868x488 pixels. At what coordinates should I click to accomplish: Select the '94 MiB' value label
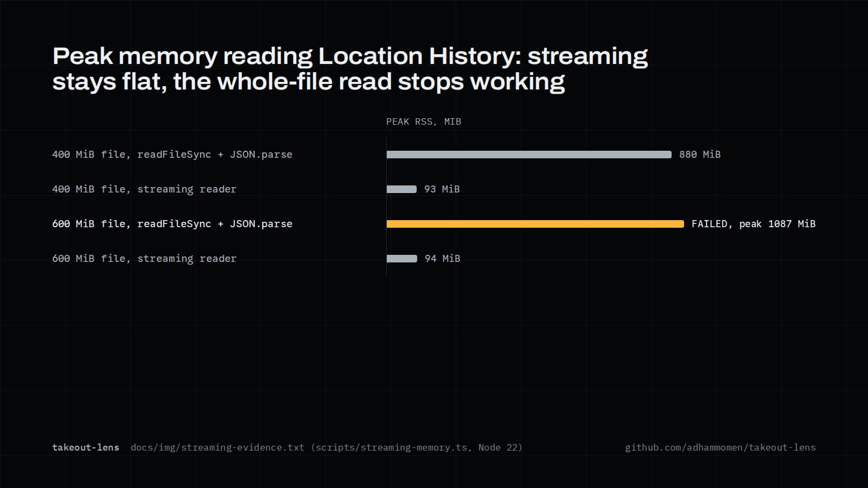coord(442,259)
